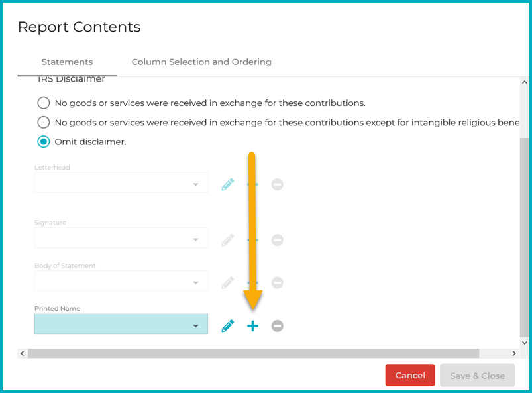Remove Printed Name using minus icon
This screenshot has width=532, height=393.
[277, 326]
